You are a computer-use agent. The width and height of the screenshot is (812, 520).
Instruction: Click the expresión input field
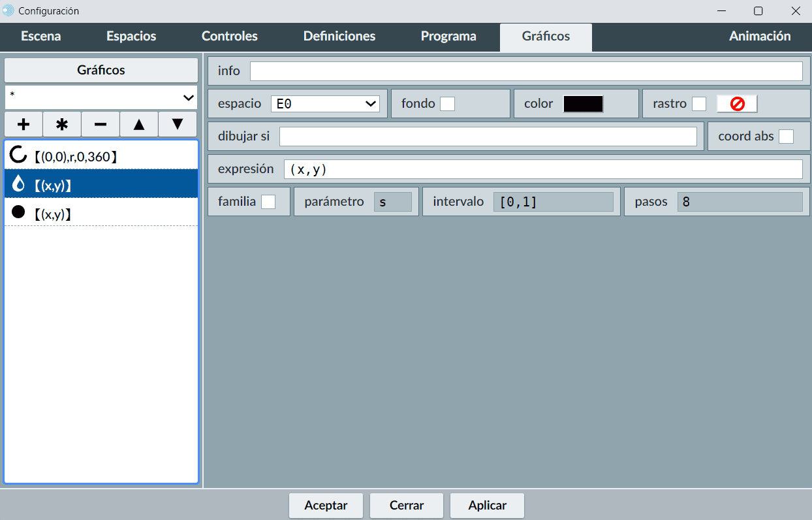click(542, 169)
